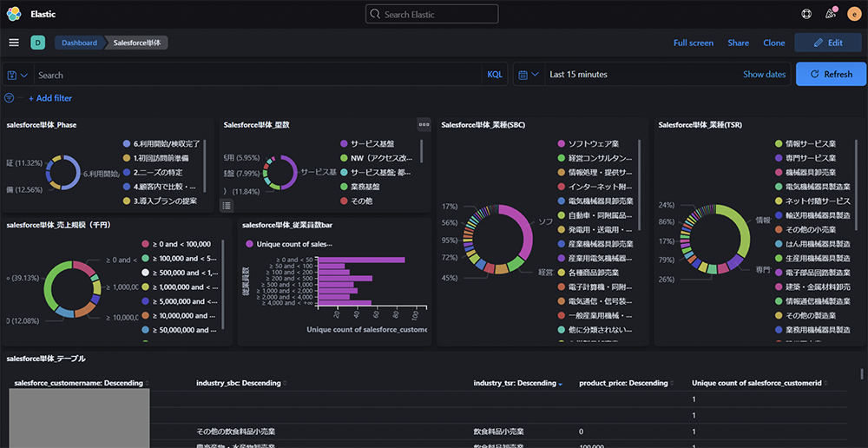The image size is (868, 448).
Task: Click legend text その他の小売業
Action: tap(811, 229)
